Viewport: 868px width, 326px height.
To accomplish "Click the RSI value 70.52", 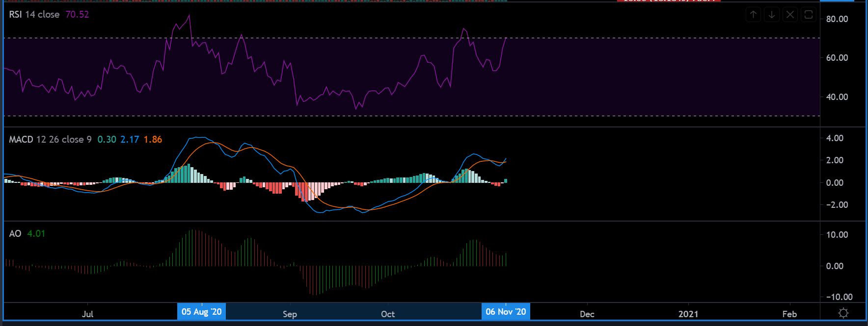I will 77,15.
